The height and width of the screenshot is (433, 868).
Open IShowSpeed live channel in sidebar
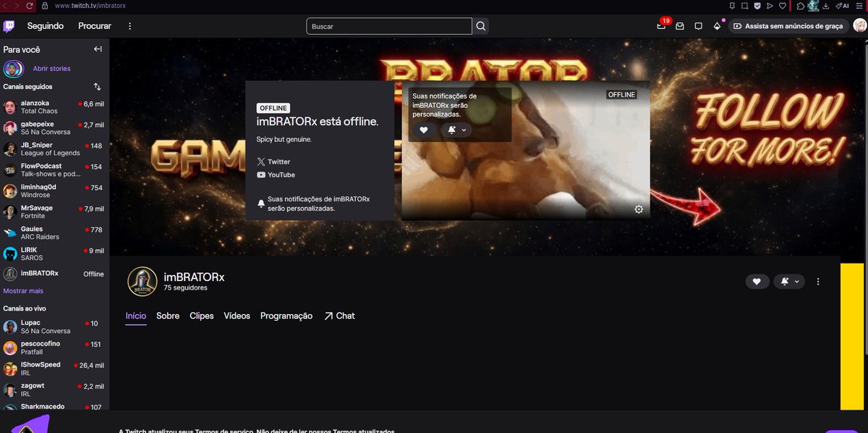[54, 369]
